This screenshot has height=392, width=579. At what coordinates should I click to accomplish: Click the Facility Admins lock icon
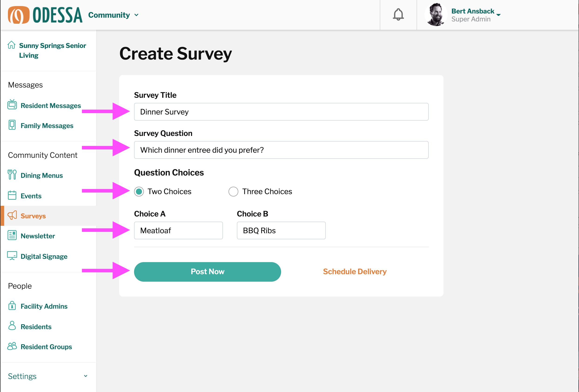(12, 306)
